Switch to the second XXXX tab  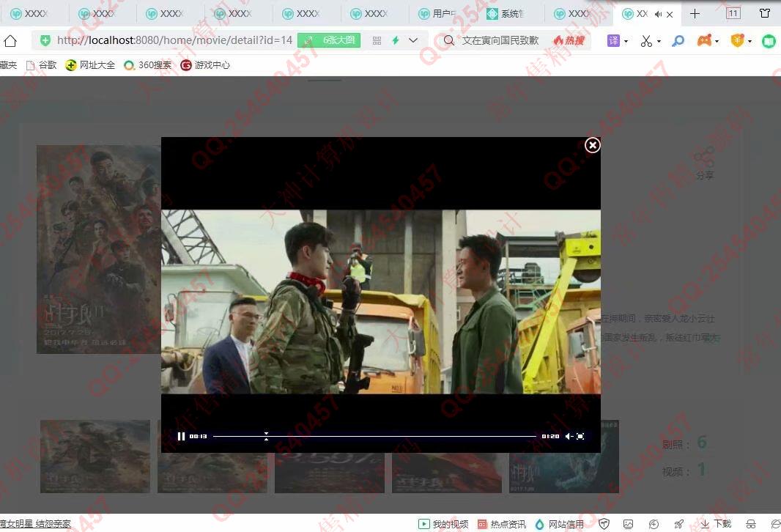click(102, 14)
